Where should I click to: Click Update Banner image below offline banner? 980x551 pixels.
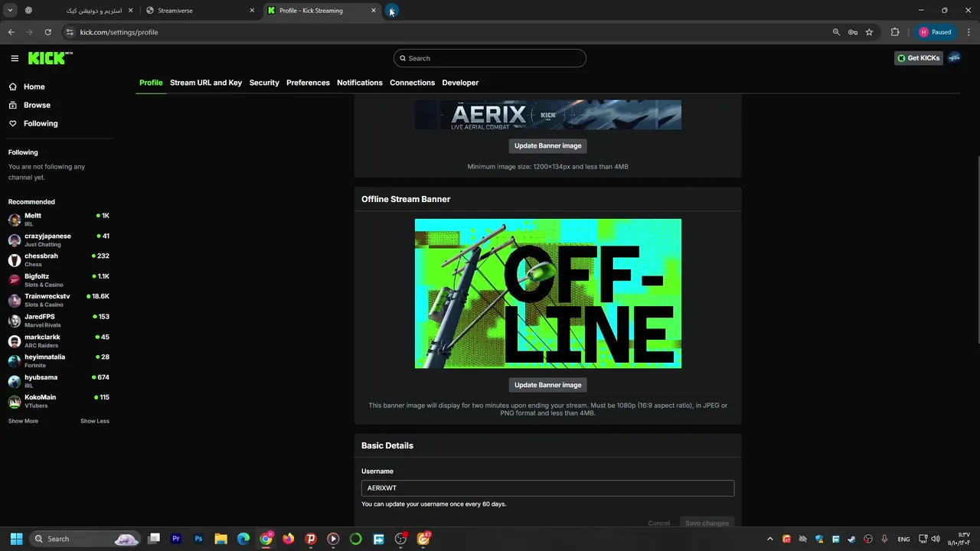547,385
